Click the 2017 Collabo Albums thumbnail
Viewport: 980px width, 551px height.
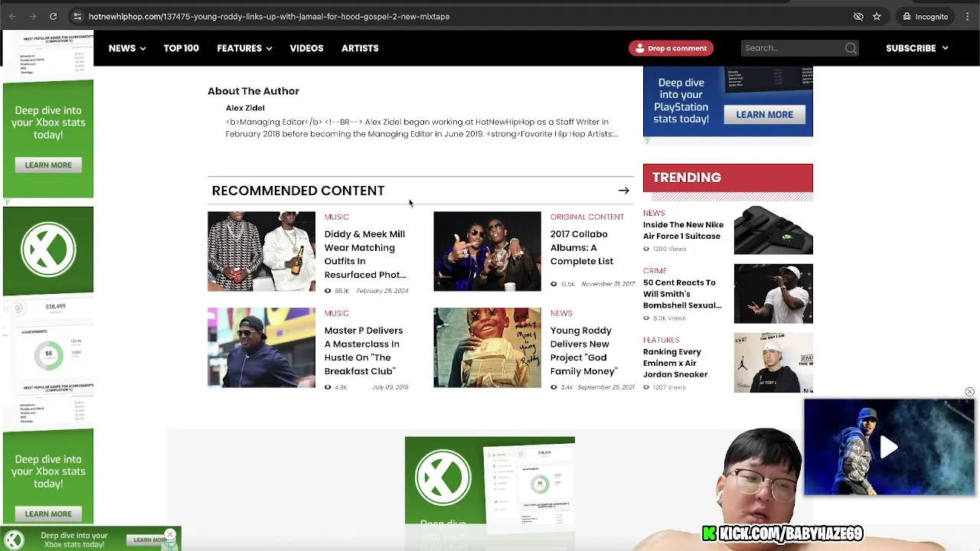(487, 251)
